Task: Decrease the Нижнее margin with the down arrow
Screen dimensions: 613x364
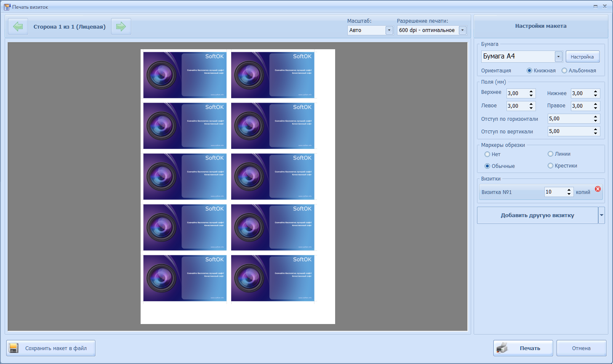Action: pyautogui.click(x=596, y=96)
